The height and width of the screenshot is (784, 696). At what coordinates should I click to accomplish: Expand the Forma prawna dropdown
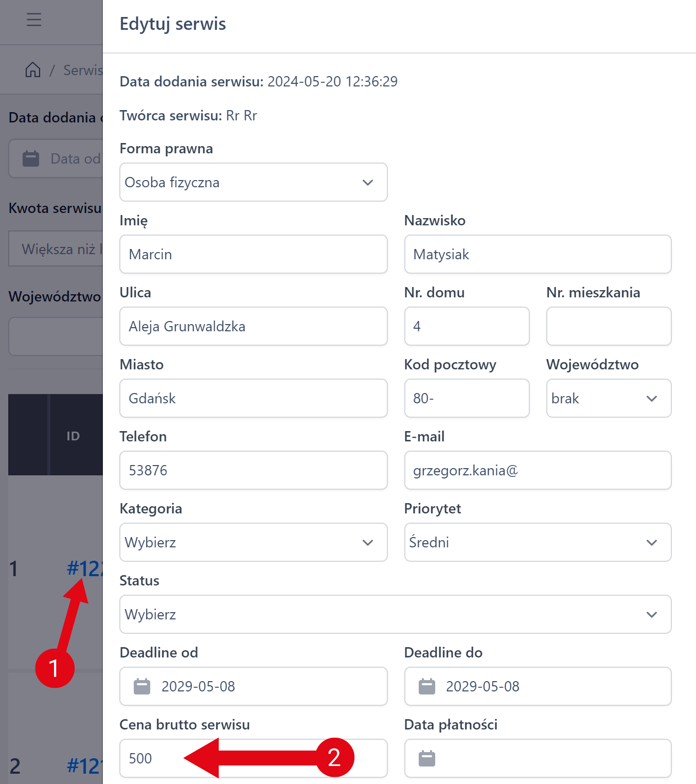point(253,182)
